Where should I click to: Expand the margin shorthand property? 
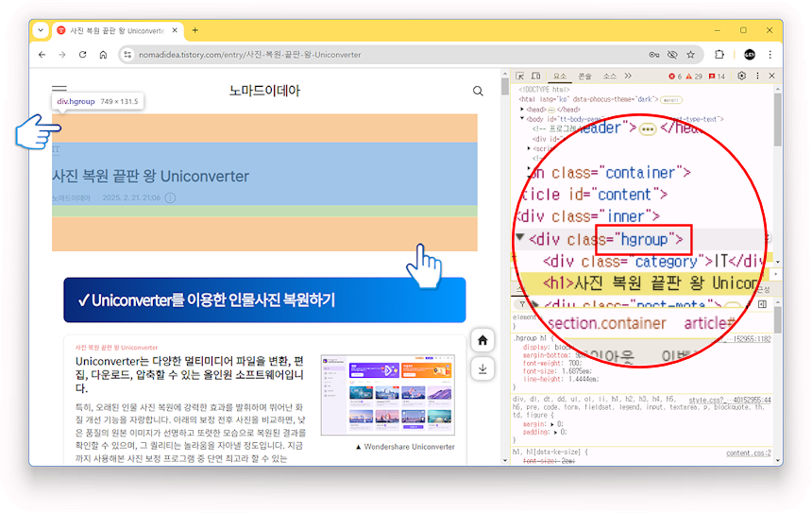coord(552,424)
